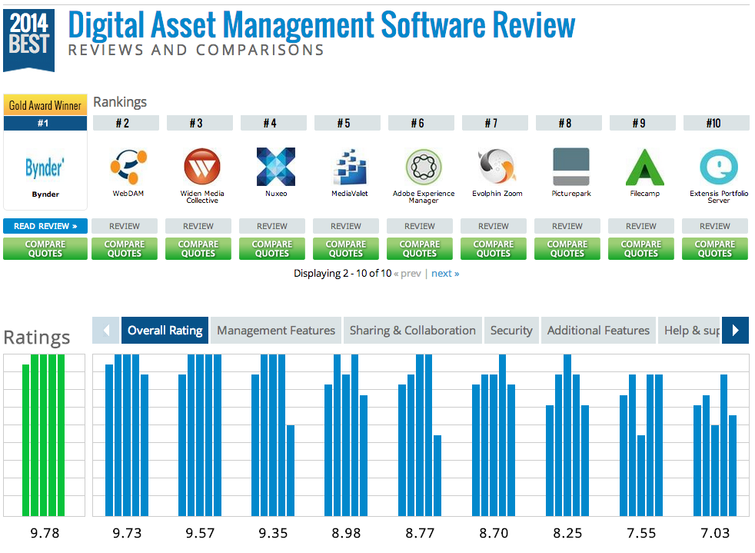Screen dimensions: 755x553
Task: Compare Quotes for Picturepark
Action: (567, 249)
